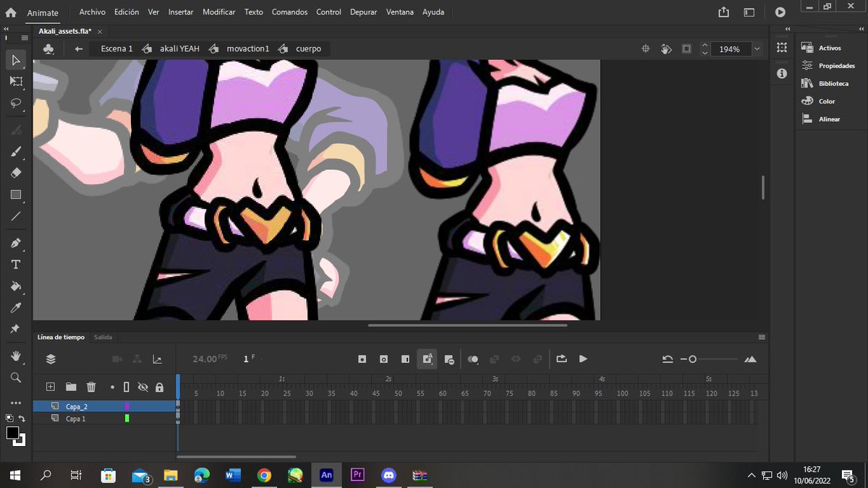This screenshot has width=868, height=488.
Task: Open the Propiedades panel
Action: 829,66
